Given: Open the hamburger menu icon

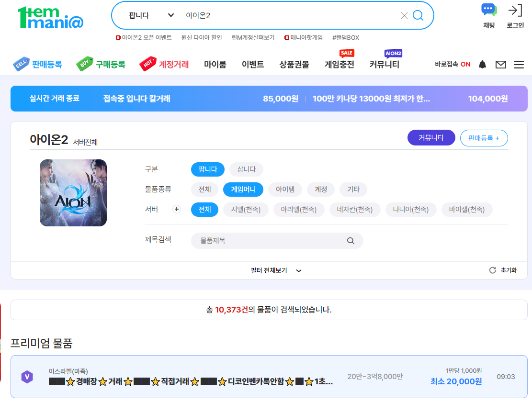Looking at the screenshot, I should (519, 65).
